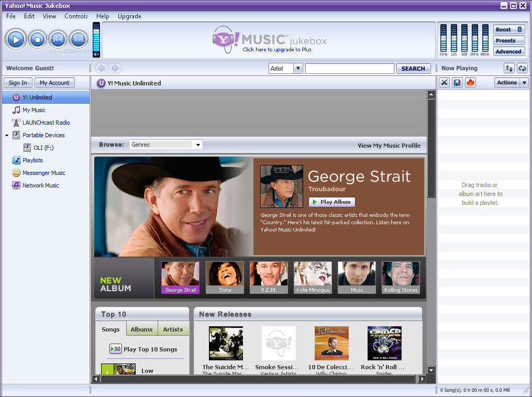Collapse the Portable Devices tree node

click(7, 135)
